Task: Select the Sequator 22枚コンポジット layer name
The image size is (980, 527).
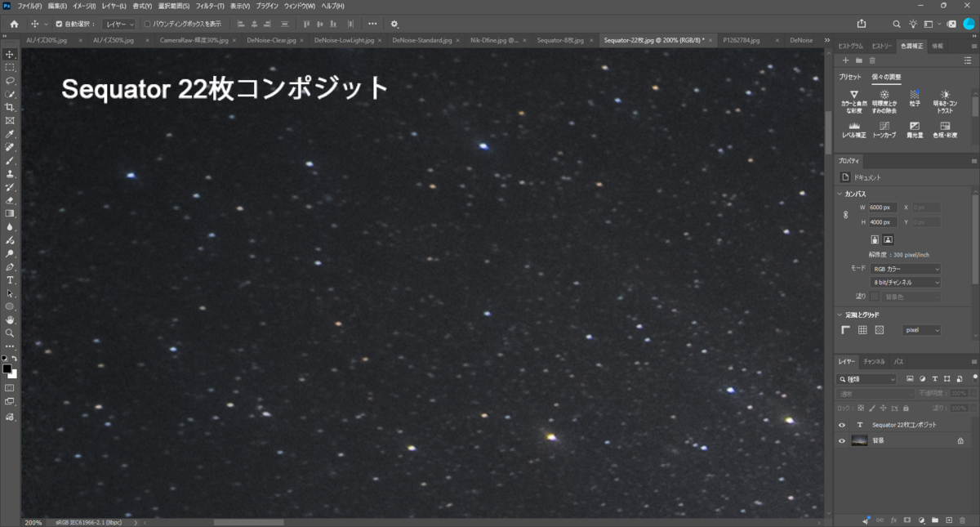Action: [x=904, y=425]
